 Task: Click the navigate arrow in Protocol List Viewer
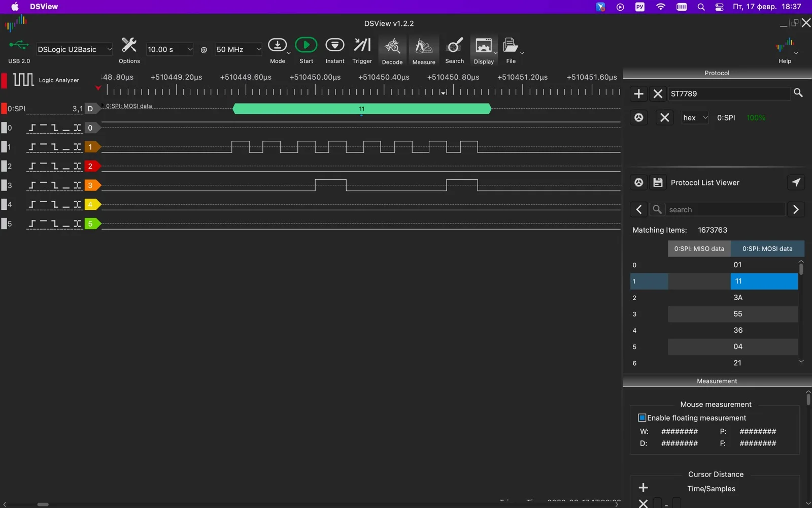796,182
